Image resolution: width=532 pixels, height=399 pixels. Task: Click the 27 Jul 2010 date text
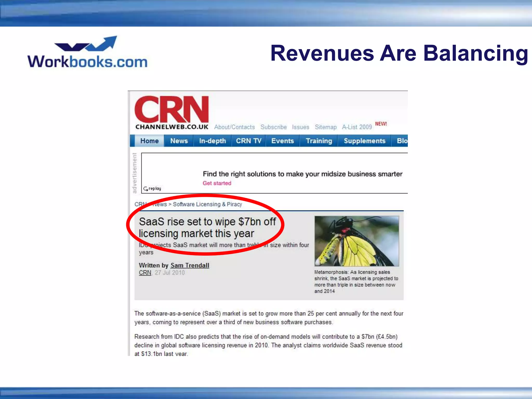coord(170,272)
